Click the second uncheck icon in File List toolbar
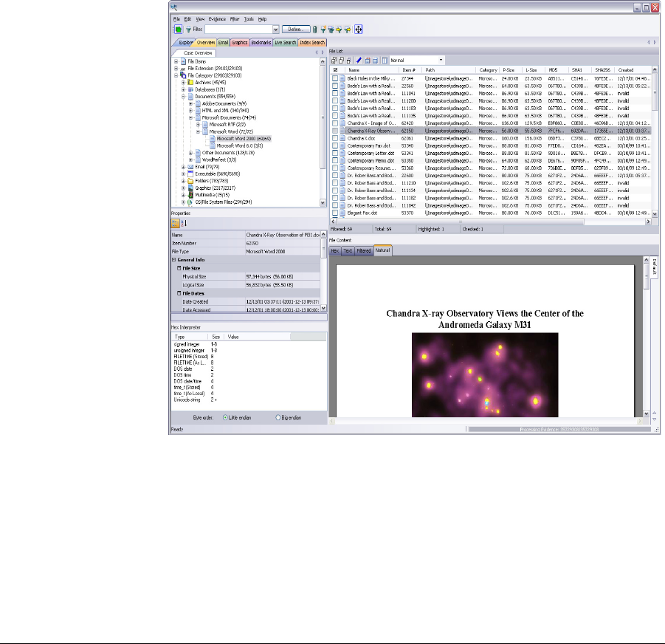The height and width of the screenshot is (644, 665). [342, 61]
